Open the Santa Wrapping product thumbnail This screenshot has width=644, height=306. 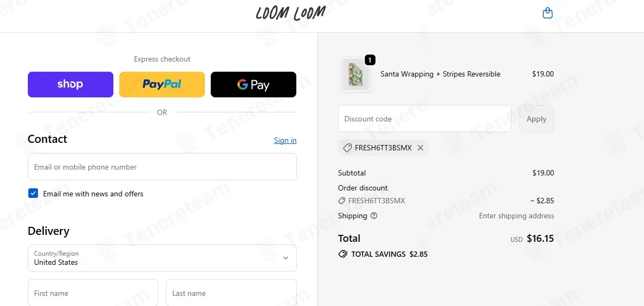(x=355, y=74)
